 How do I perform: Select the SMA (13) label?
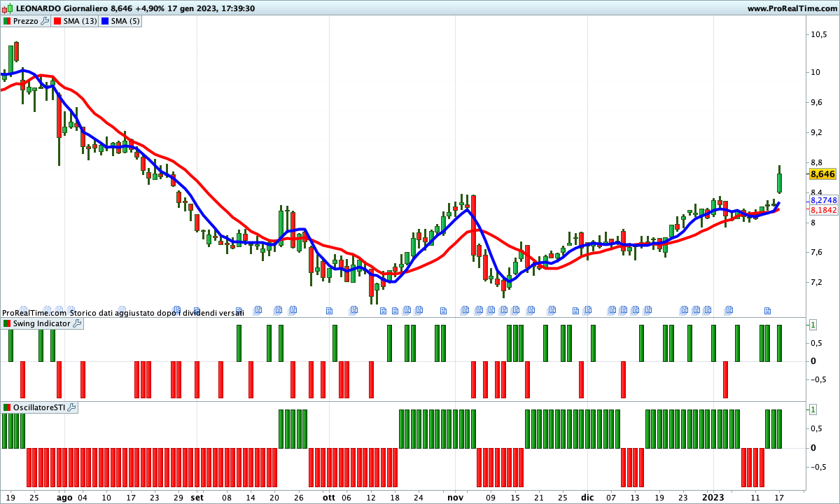[80, 21]
